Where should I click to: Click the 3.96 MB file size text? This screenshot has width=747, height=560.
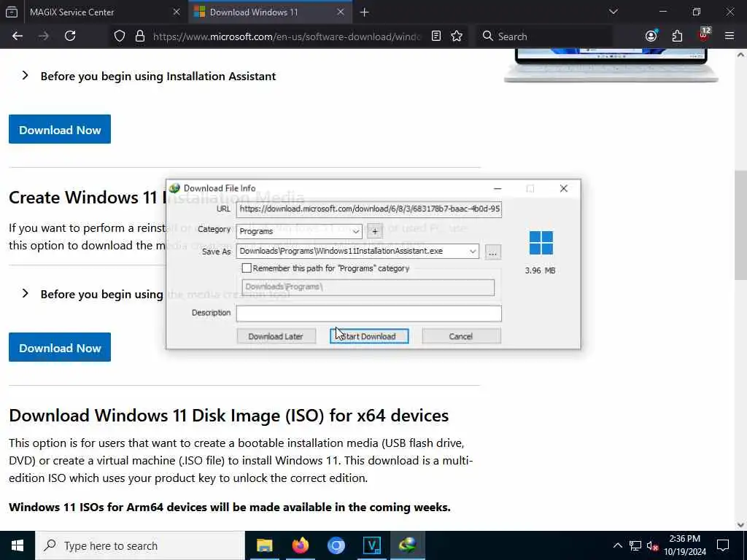(541, 271)
